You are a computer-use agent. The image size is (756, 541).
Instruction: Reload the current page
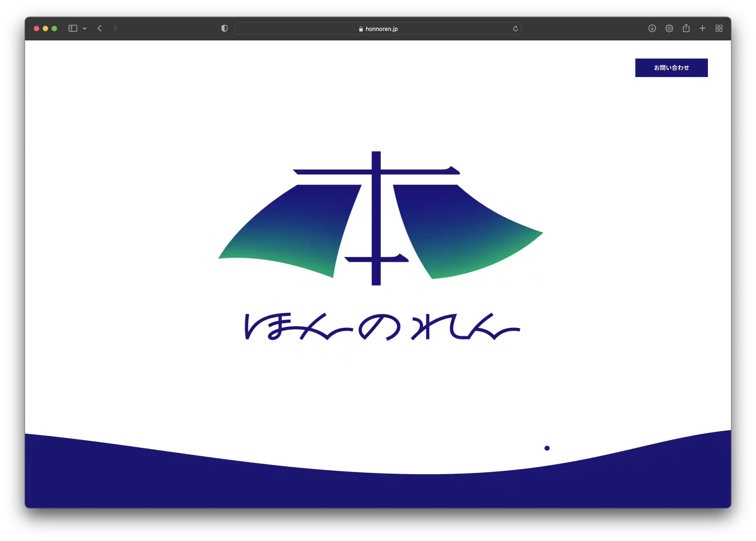[x=515, y=29]
